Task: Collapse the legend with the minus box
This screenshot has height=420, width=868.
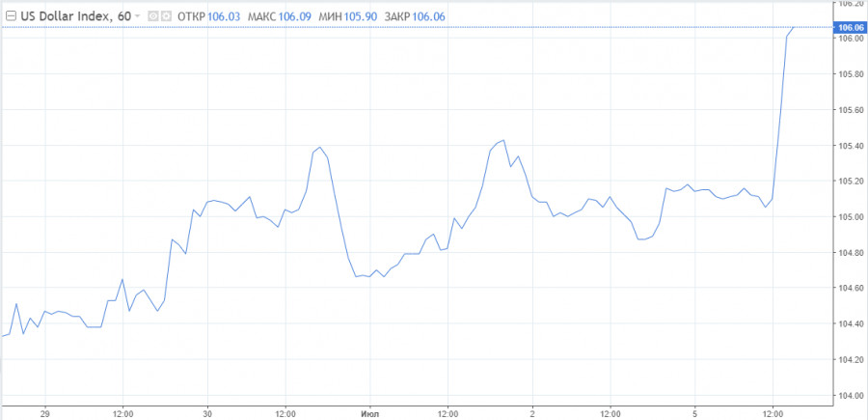Action: pos(11,16)
